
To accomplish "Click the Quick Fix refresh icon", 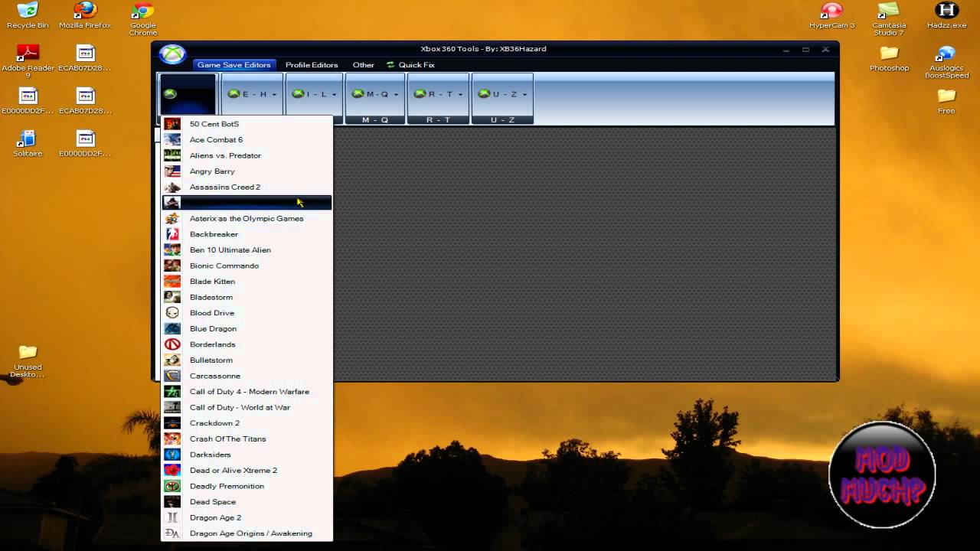I will coord(390,65).
